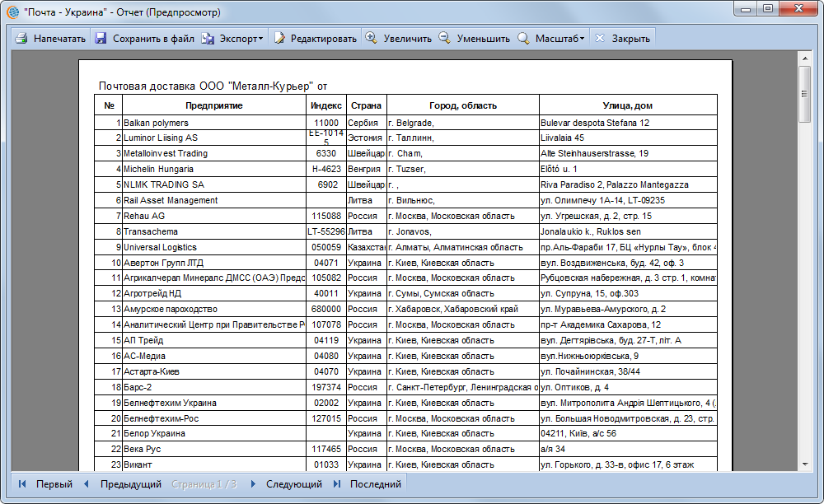Click the Luminor Liising AS cell
The image size is (824, 504).
[214, 138]
